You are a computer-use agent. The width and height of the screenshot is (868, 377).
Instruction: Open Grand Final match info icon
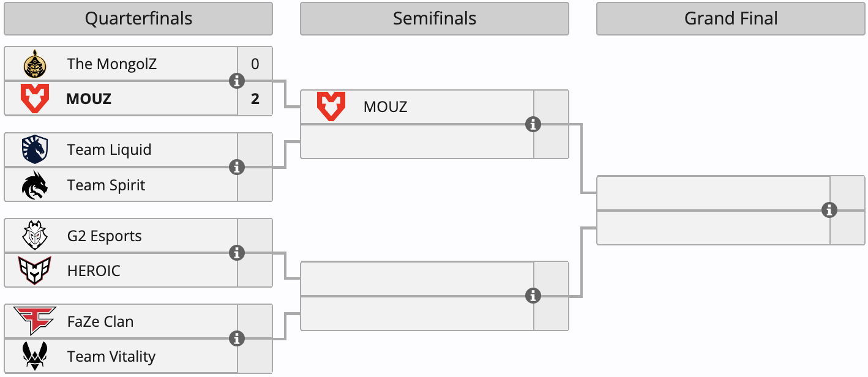[829, 211]
